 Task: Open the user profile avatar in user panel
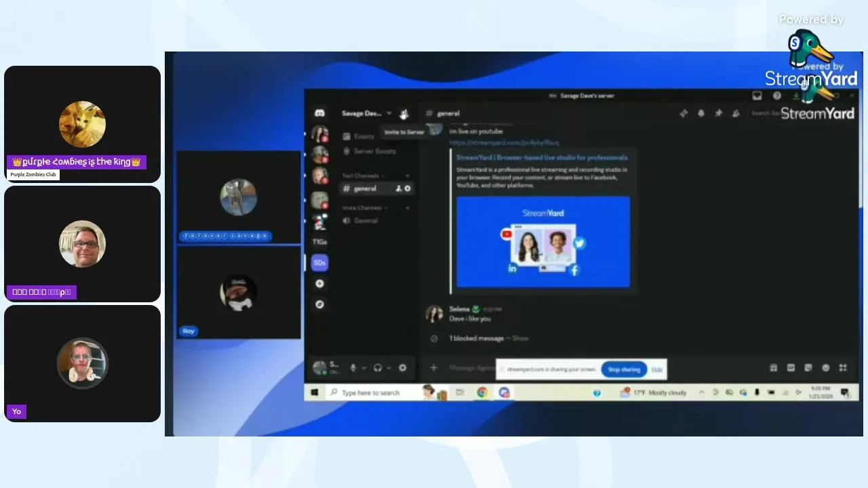point(319,367)
